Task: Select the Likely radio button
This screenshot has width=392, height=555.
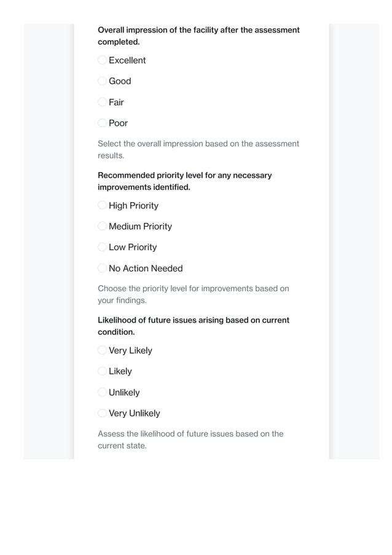Action: point(103,371)
